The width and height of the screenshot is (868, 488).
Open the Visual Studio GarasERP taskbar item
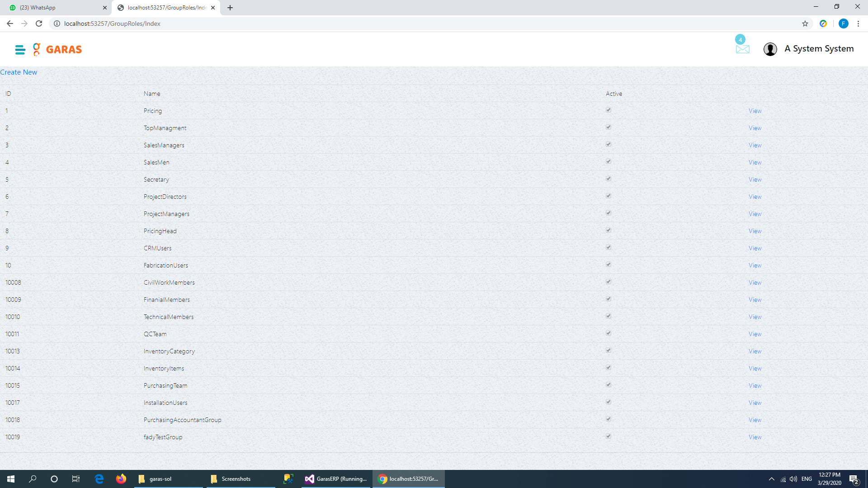click(336, 479)
